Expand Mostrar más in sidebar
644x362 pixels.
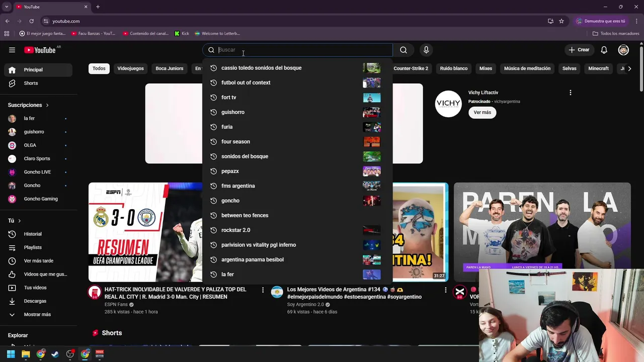39,314
